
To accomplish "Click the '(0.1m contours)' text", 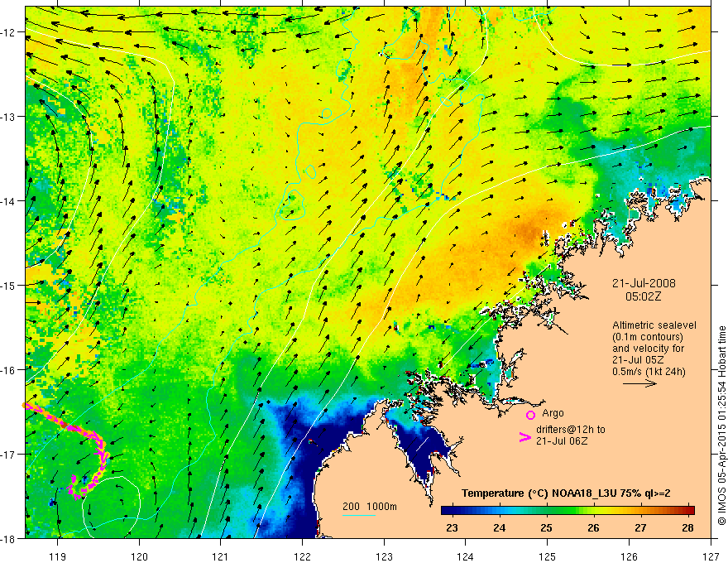I will [648, 337].
